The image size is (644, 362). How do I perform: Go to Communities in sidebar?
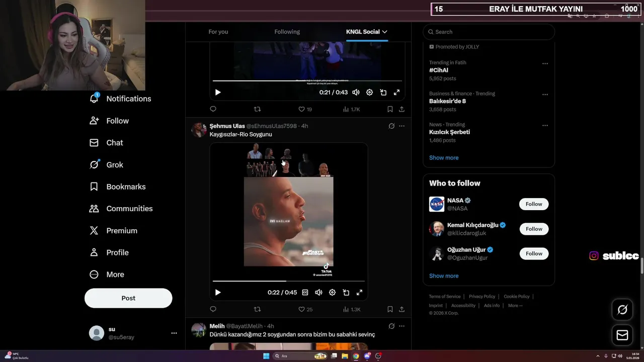tap(121, 209)
